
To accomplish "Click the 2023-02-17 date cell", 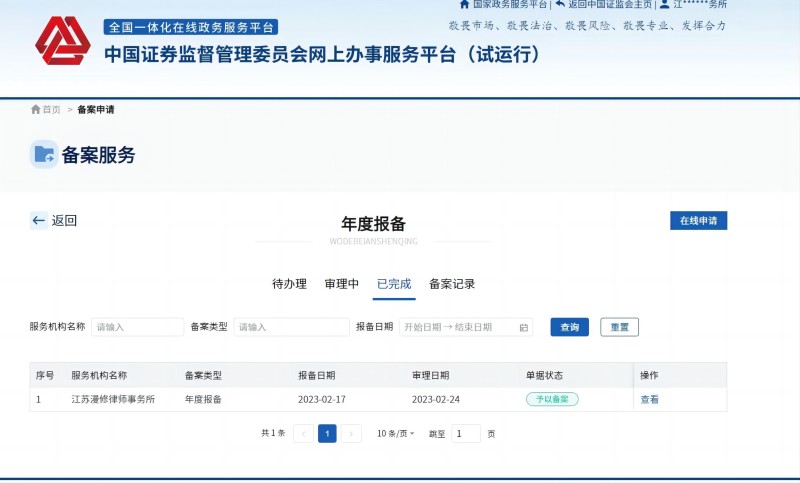I will (x=321, y=399).
